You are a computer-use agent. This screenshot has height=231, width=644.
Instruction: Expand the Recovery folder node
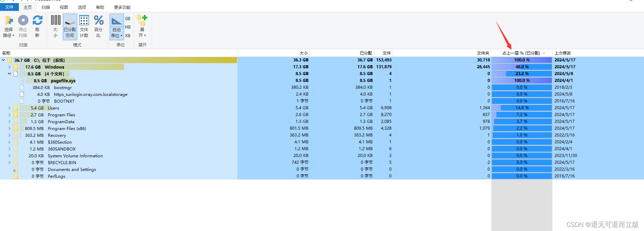tap(10, 135)
